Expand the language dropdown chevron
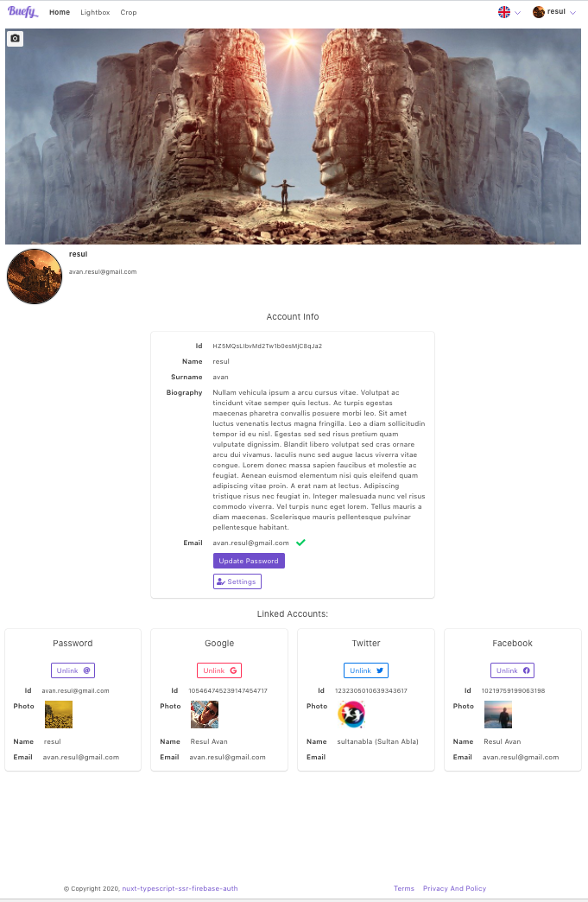Screen dimensions: 588x902 pos(517,13)
